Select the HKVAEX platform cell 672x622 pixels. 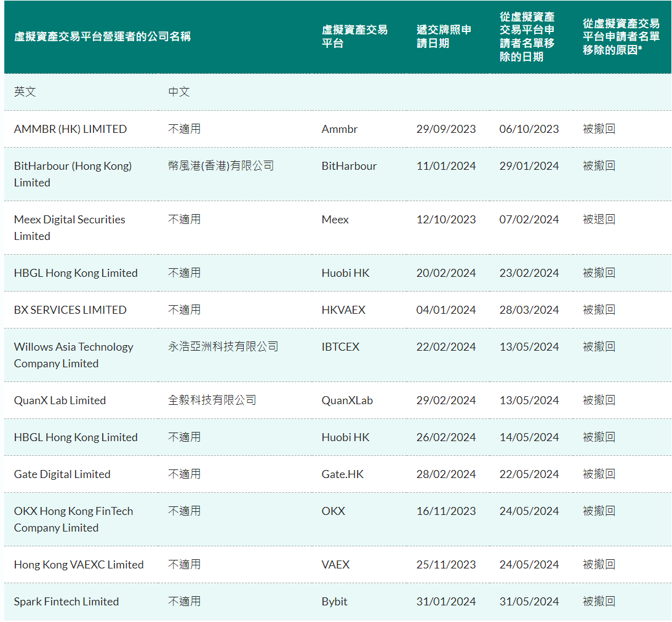coord(343,310)
